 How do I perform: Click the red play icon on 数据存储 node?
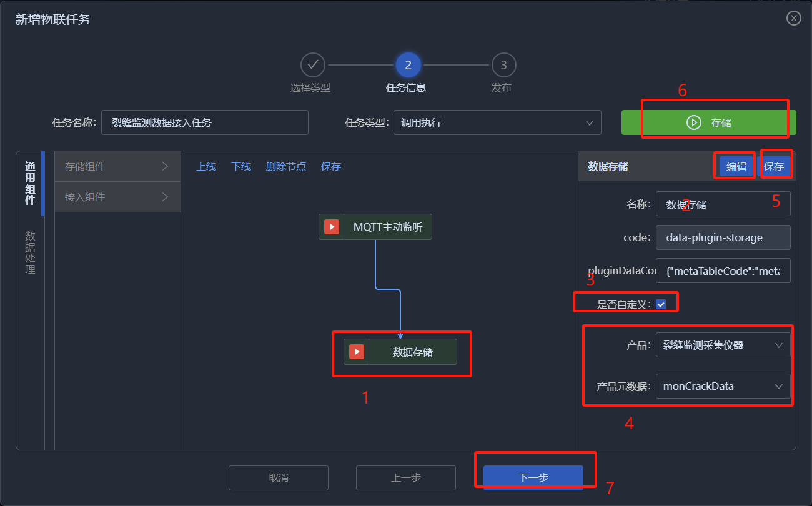(x=357, y=352)
